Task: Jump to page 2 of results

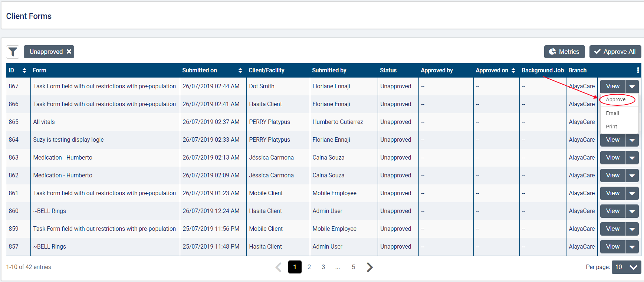Action: (x=309, y=267)
